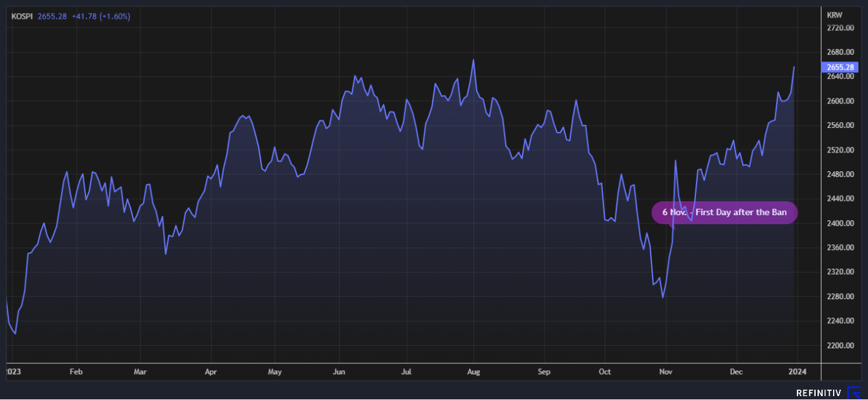Viewport: 868px width, 400px height.
Task: Select the Jun label on time axis
Action: point(339,372)
